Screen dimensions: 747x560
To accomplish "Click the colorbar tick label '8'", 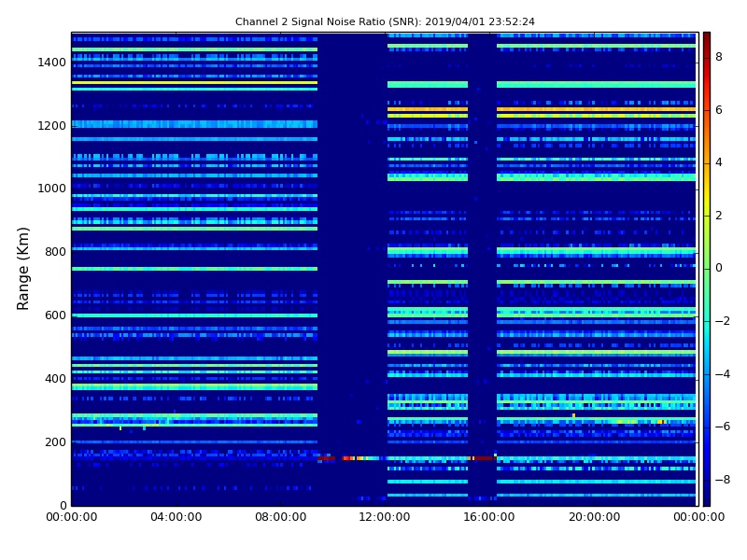I will pos(719,57).
